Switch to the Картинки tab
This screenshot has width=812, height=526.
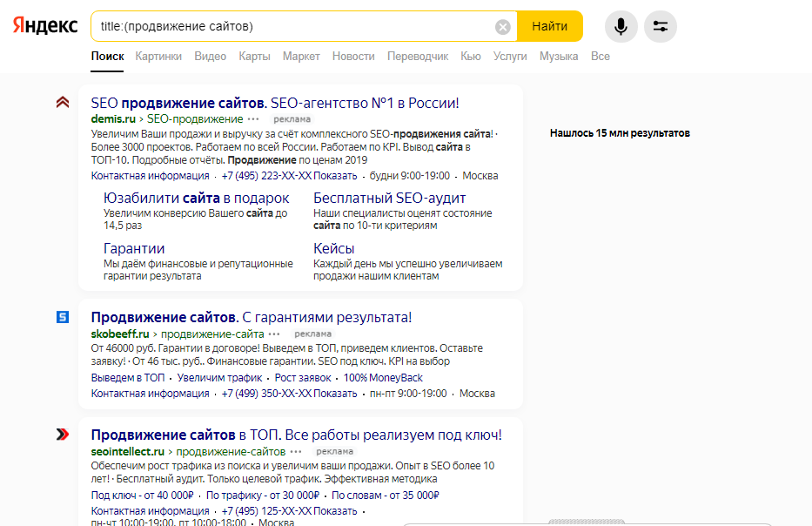(158, 57)
